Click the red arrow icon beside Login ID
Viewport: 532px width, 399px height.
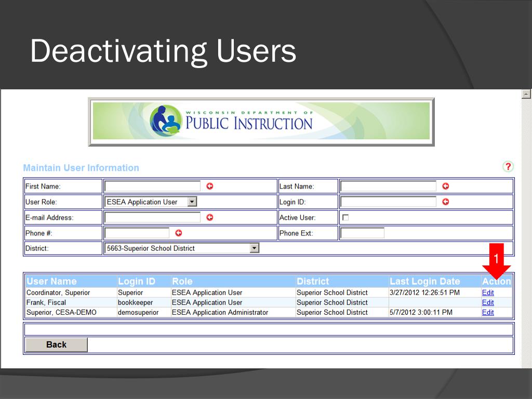click(445, 202)
